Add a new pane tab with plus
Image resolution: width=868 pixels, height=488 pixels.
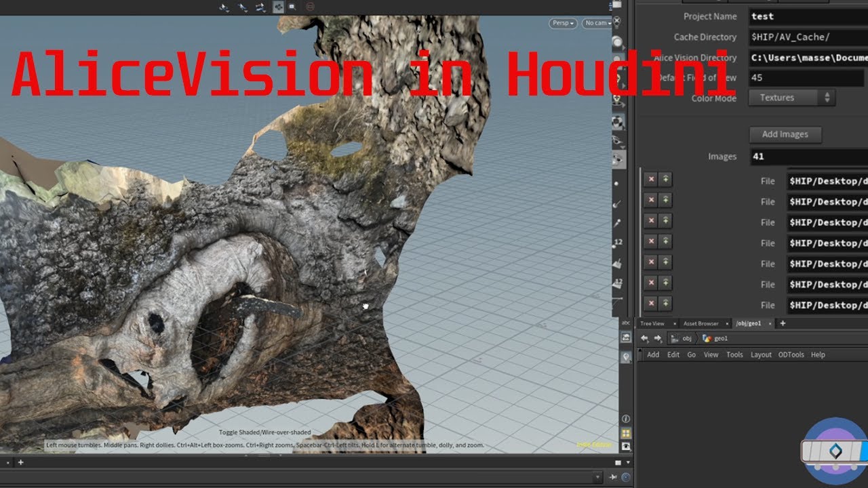(x=783, y=323)
